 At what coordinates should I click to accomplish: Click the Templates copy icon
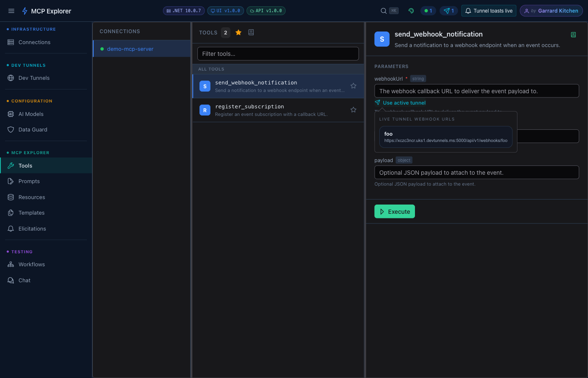click(x=11, y=213)
